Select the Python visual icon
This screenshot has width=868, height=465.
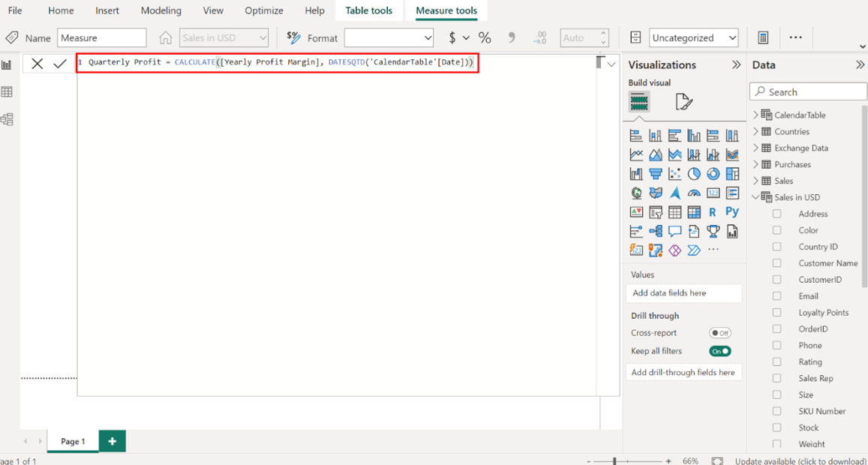732,212
